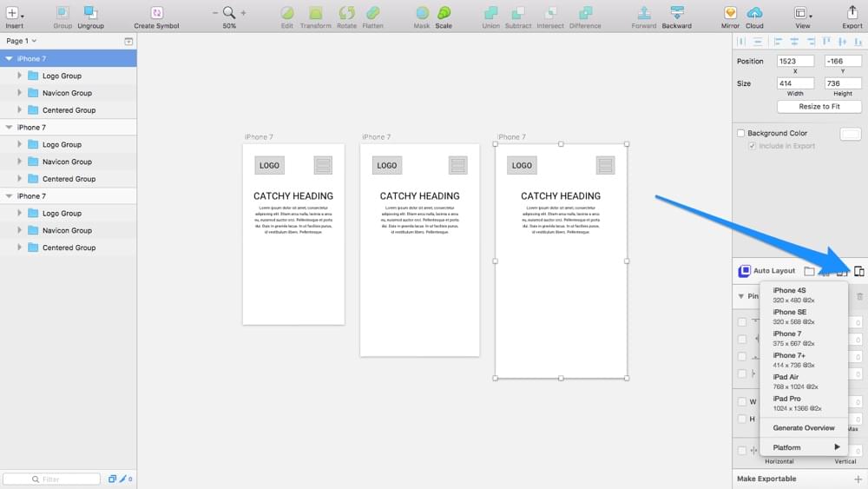Viewport: 868px width, 489px height.
Task: Click the Insert tool icon
Action: (x=11, y=13)
